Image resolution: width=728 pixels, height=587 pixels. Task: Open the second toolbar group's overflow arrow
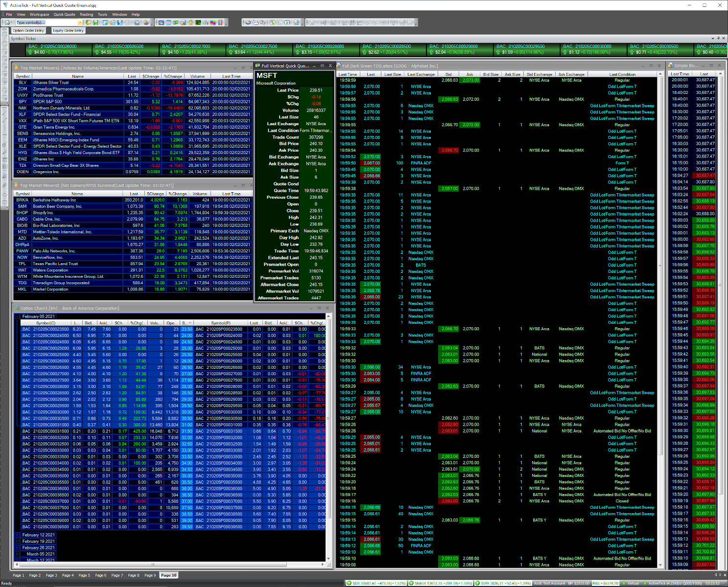[226, 23]
